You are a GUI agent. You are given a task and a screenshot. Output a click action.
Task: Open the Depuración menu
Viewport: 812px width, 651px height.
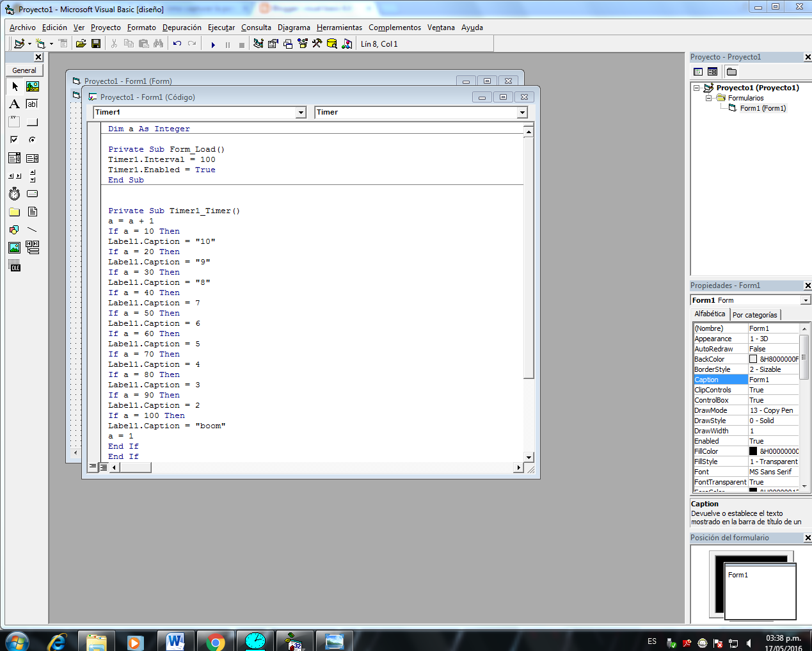coord(181,28)
